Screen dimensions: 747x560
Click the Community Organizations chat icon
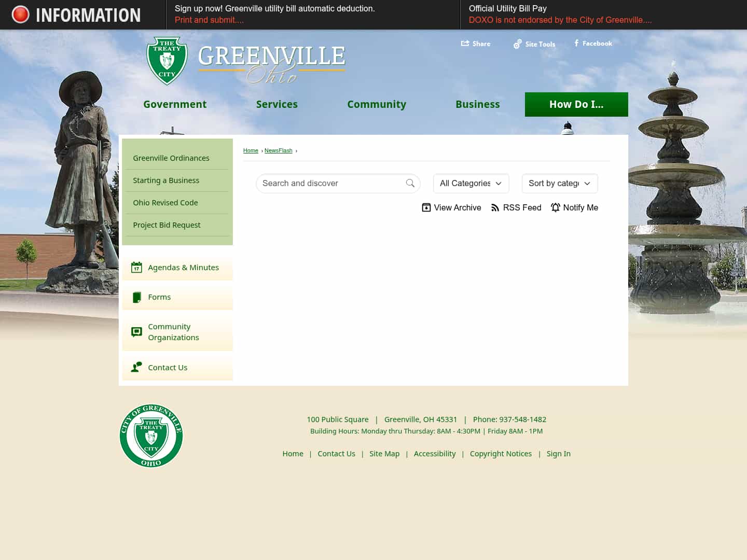point(136,331)
